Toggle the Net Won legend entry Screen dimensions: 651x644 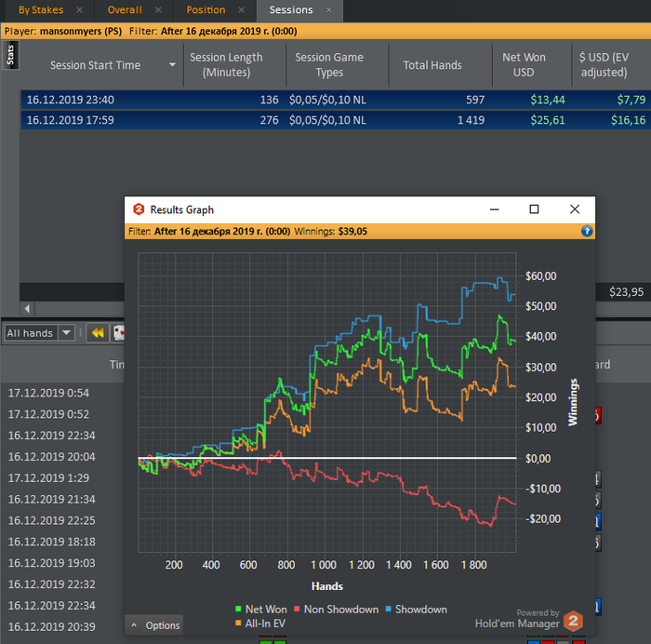point(260,609)
